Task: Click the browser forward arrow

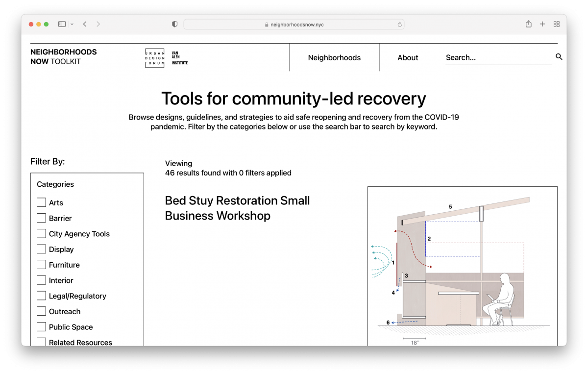Action: (x=98, y=24)
